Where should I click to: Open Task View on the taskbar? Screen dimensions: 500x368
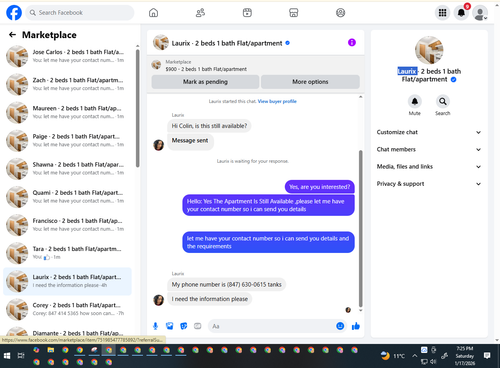point(21,356)
